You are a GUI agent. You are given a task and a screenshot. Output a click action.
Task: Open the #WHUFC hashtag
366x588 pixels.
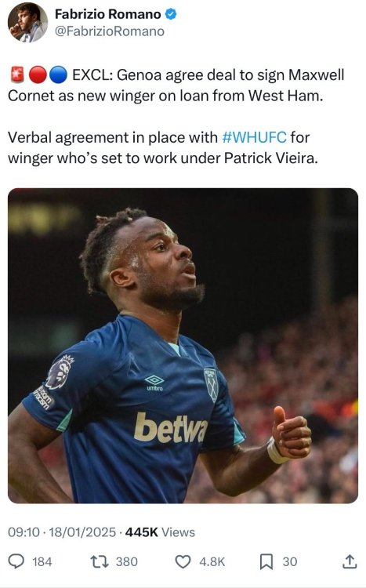pos(254,137)
